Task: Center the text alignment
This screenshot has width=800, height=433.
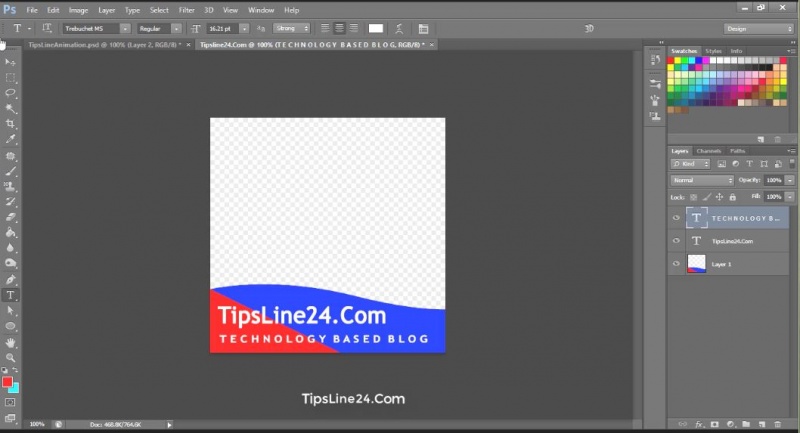Action: 339,29
